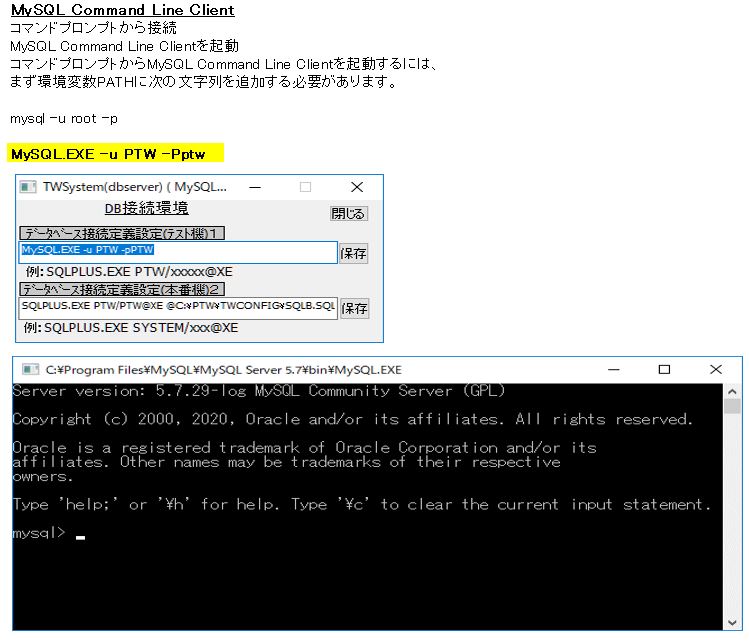This screenshot has width=749, height=641.
Task: Click the 'コマンドプロンプトから接続' line
Action: (94, 28)
